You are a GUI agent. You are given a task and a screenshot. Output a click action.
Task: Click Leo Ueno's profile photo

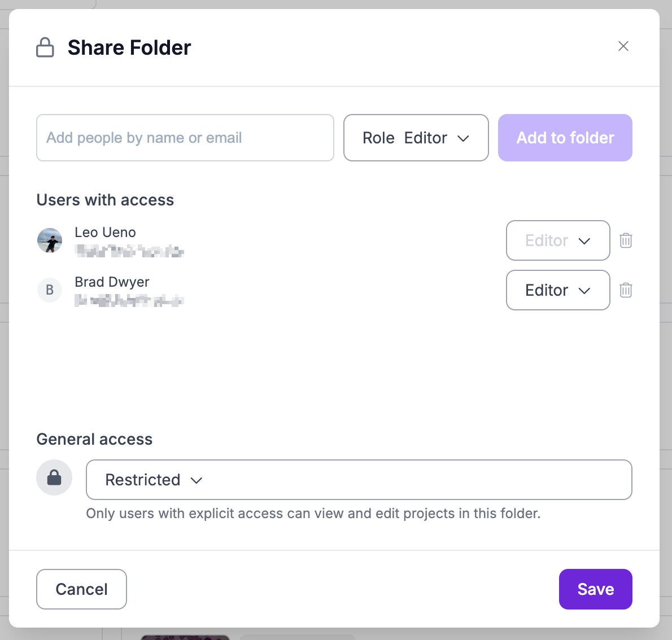click(x=50, y=240)
